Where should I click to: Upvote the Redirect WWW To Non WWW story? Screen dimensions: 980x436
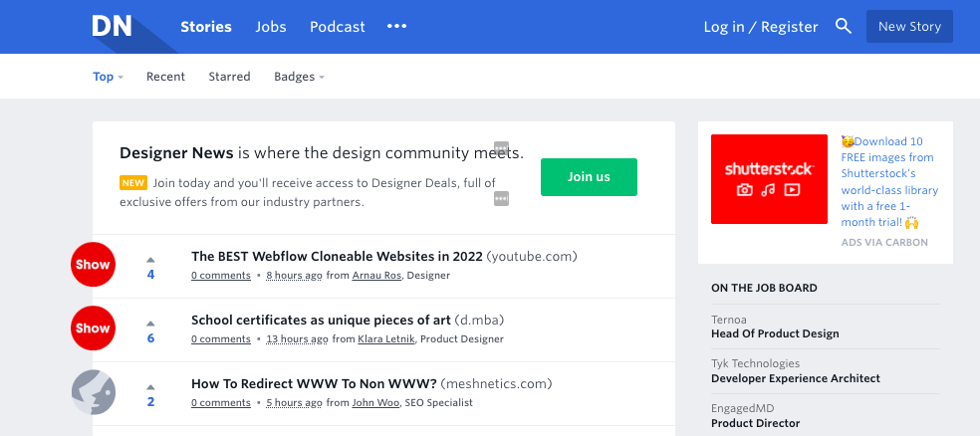pos(150,387)
